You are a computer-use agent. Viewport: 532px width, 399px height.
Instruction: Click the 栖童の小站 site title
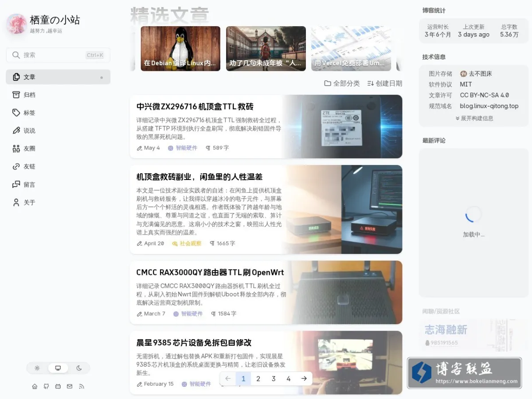coord(55,20)
